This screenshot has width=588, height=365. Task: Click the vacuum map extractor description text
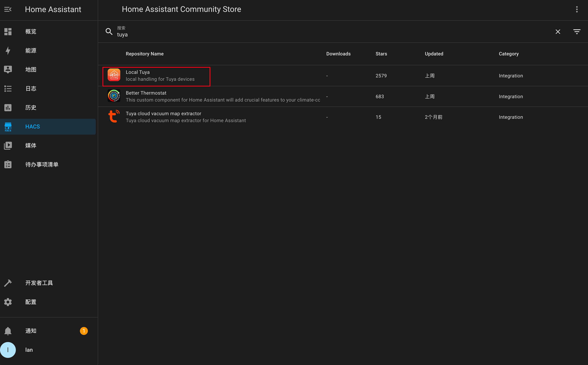[x=186, y=121]
